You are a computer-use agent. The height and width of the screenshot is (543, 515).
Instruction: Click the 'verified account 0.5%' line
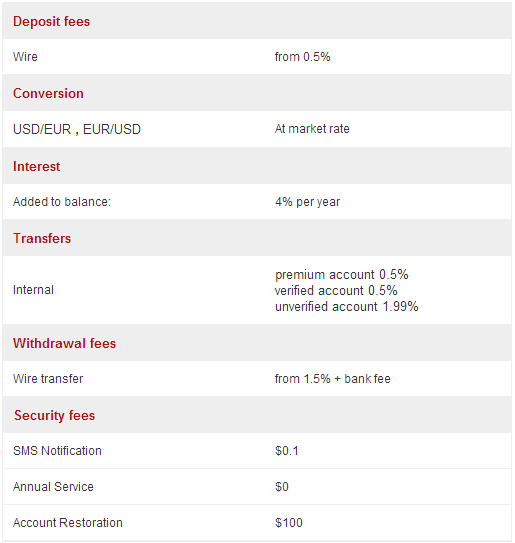(x=336, y=291)
